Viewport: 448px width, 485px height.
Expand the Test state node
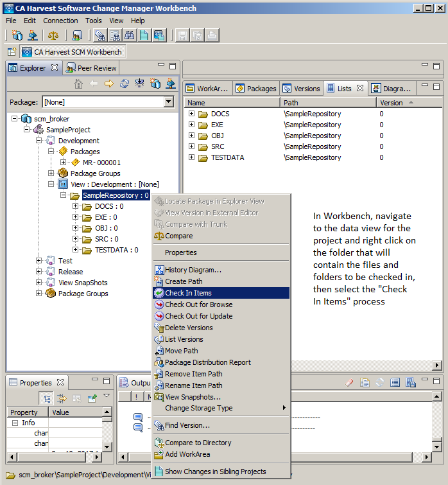click(x=40, y=261)
